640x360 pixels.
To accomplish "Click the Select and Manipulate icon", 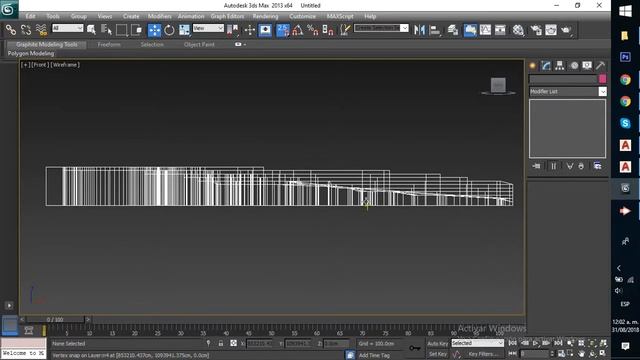I will [250, 30].
